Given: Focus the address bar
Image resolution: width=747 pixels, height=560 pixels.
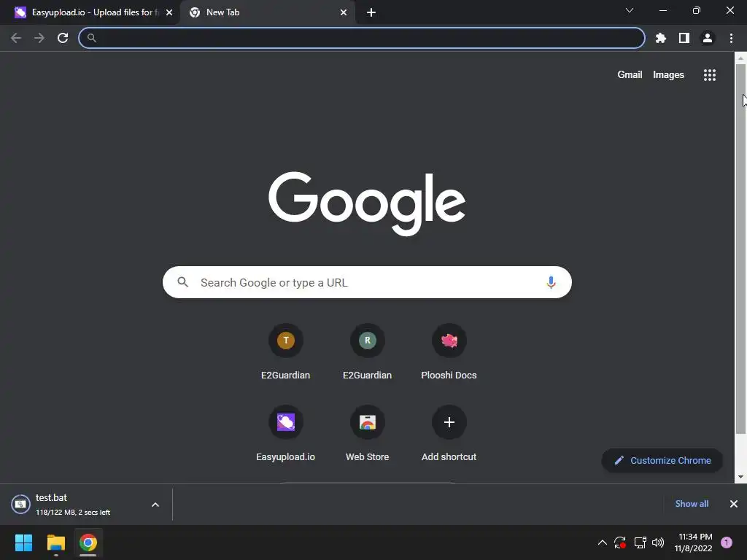Looking at the screenshot, I should click(x=362, y=38).
